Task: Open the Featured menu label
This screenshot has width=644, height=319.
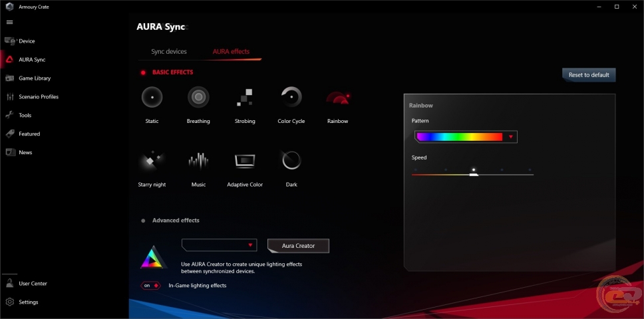Action: coord(29,134)
